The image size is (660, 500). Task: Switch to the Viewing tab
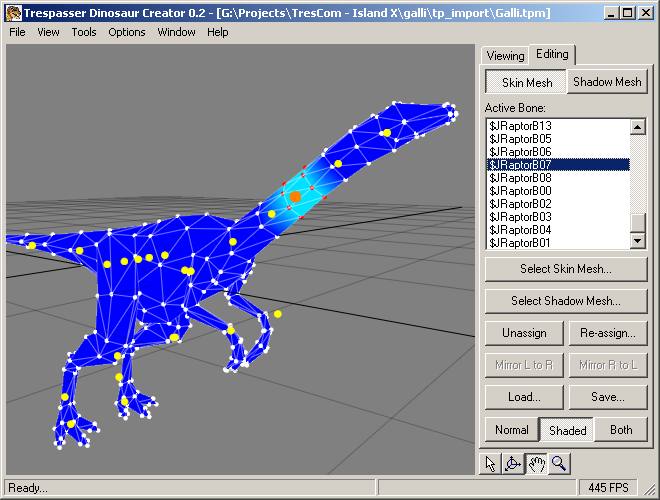[x=505, y=56]
